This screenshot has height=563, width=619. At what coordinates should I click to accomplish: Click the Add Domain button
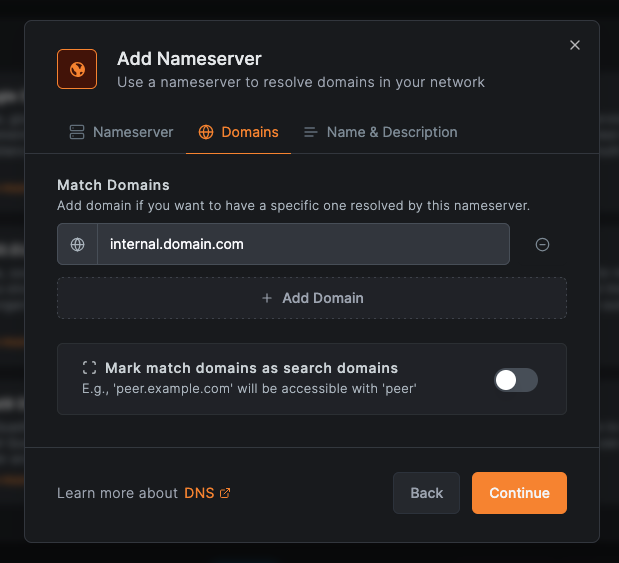[x=312, y=298]
